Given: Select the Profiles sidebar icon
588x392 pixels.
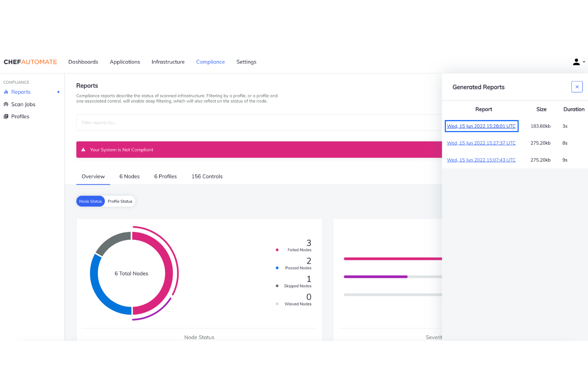Looking at the screenshot, I should coord(6,116).
